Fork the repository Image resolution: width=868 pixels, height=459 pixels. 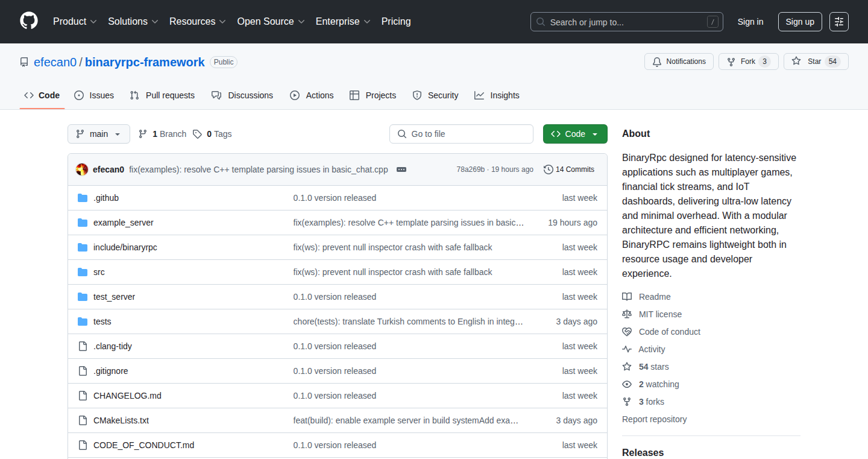(749, 62)
